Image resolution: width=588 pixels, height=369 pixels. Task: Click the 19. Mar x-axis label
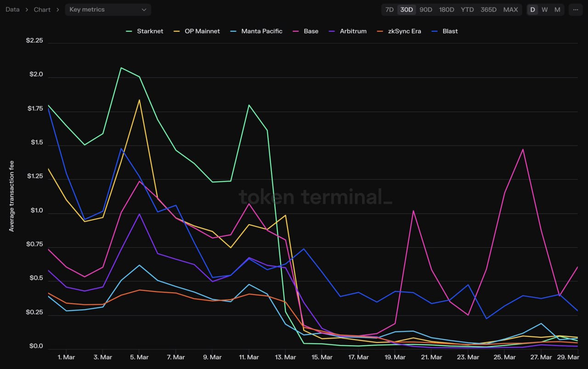tap(395, 357)
